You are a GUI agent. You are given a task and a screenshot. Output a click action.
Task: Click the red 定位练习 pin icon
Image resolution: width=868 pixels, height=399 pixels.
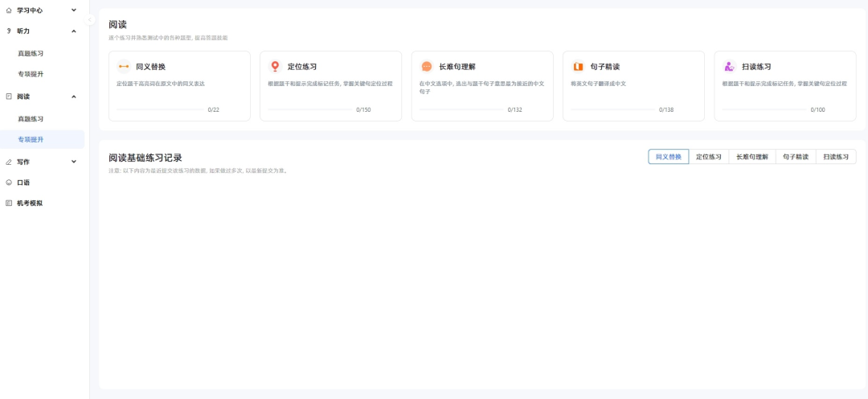pyautogui.click(x=275, y=67)
